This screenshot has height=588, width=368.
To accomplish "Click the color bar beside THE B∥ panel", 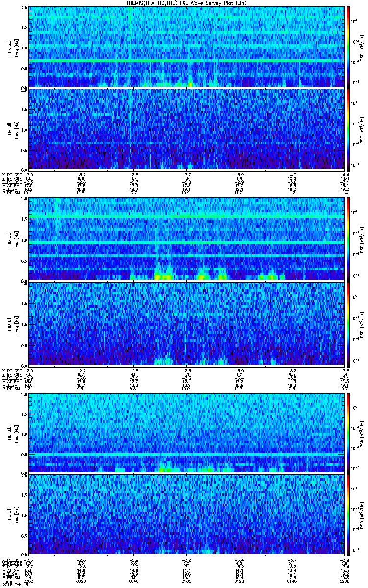I will 348,514.
